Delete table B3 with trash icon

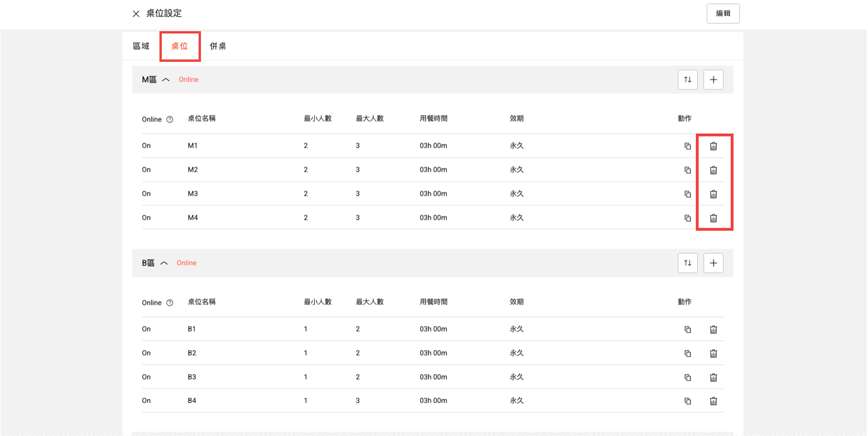(x=713, y=377)
